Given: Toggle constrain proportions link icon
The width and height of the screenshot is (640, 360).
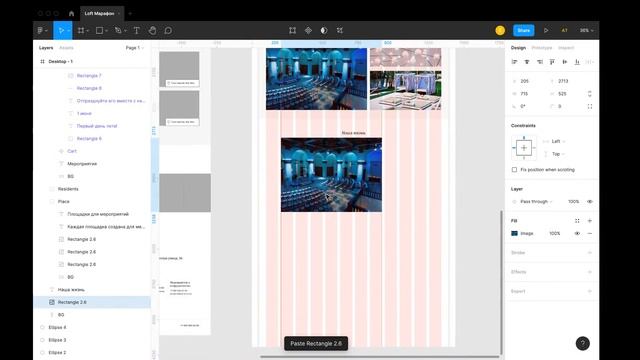Looking at the screenshot, I should pos(590,94).
